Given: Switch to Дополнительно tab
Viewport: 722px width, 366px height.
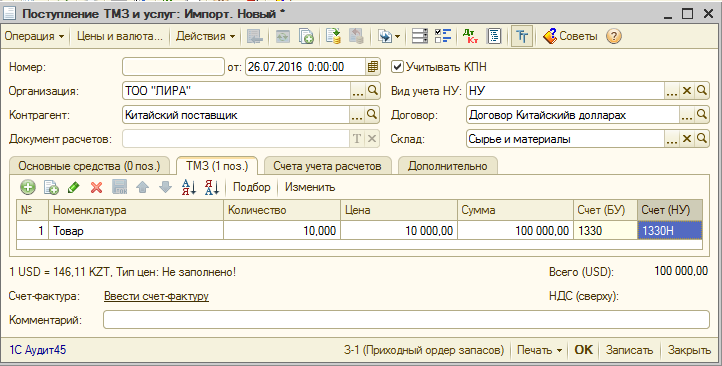Looking at the screenshot, I should point(448,166).
